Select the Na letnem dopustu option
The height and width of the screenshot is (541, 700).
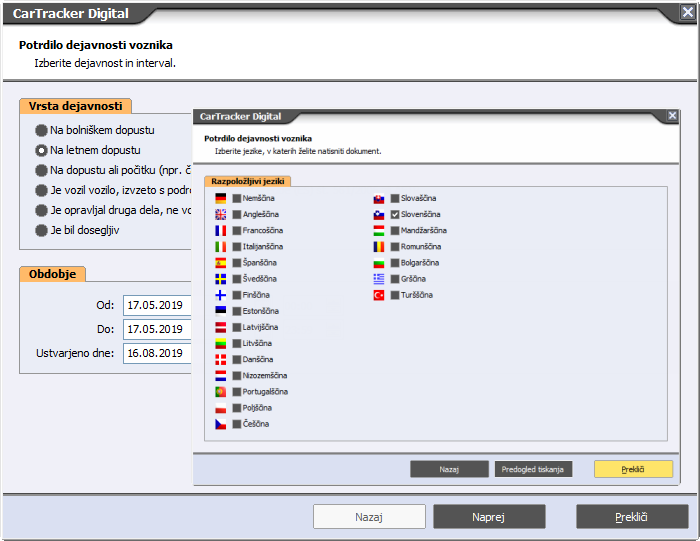(41, 150)
